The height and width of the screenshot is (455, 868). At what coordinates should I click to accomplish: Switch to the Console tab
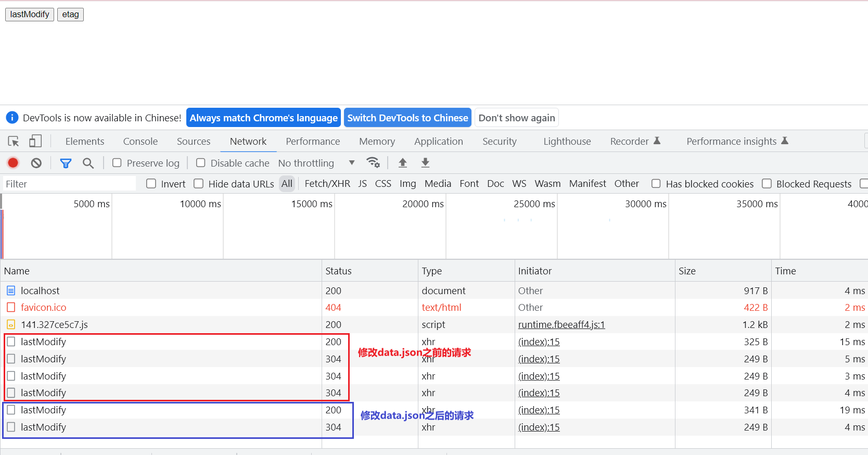pyautogui.click(x=141, y=141)
